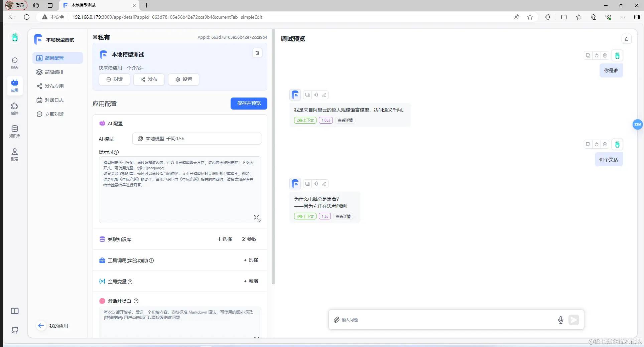Screen dimensions: 644x347
Task: Delete the app using trash icon
Action: pyautogui.click(x=257, y=53)
